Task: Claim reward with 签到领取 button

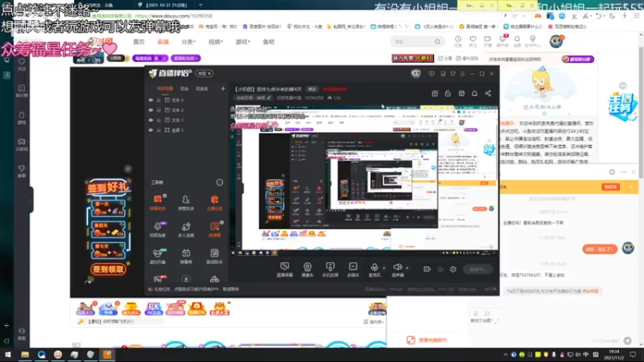Action: pos(108,269)
